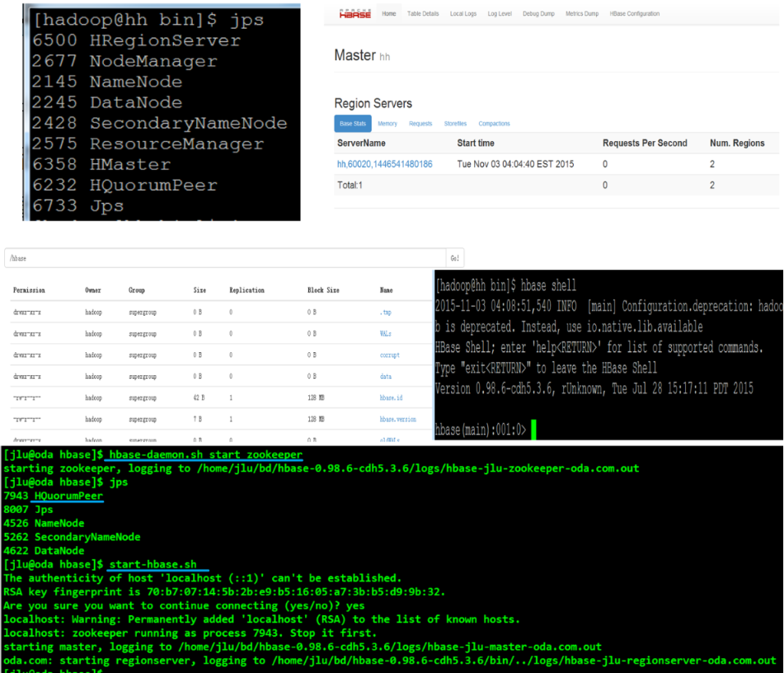Click the 5262 SecondaryNameNode line
784x673 pixels.
(x=72, y=537)
